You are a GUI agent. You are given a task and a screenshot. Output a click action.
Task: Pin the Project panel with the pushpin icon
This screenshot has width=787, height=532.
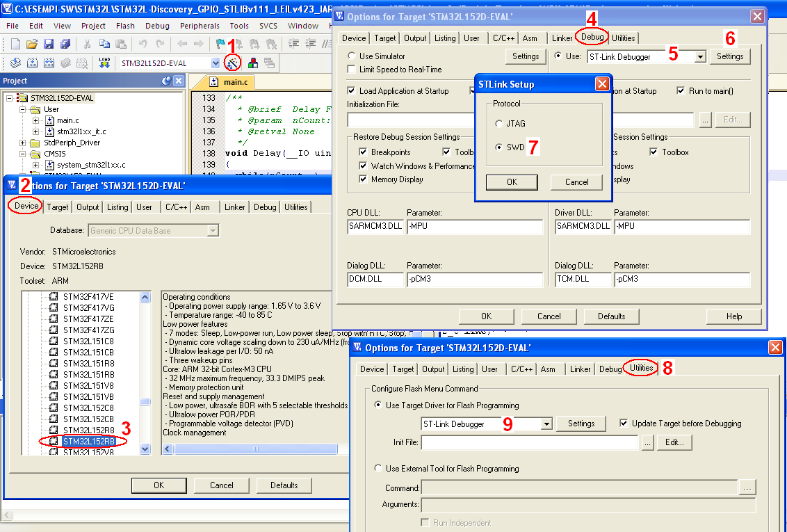[167, 81]
